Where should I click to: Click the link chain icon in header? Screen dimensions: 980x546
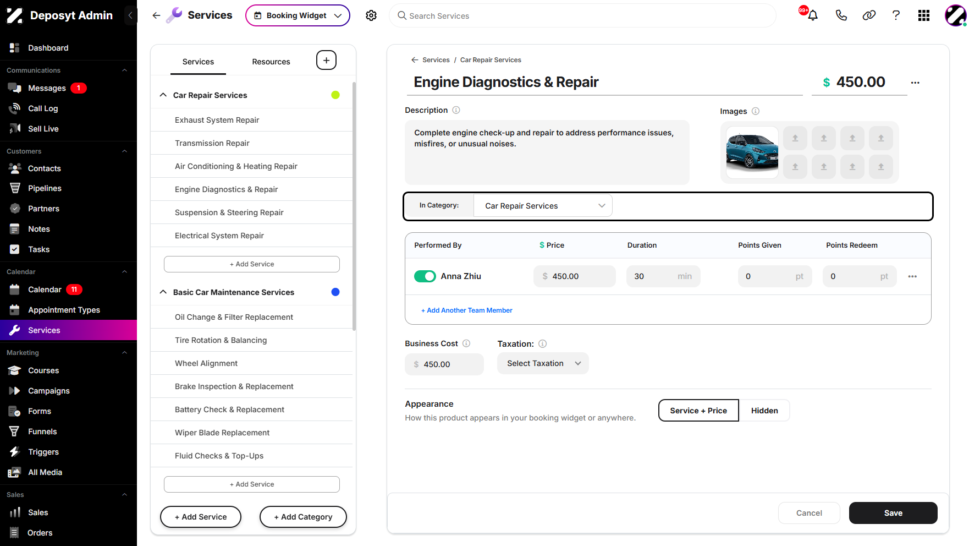click(x=869, y=15)
